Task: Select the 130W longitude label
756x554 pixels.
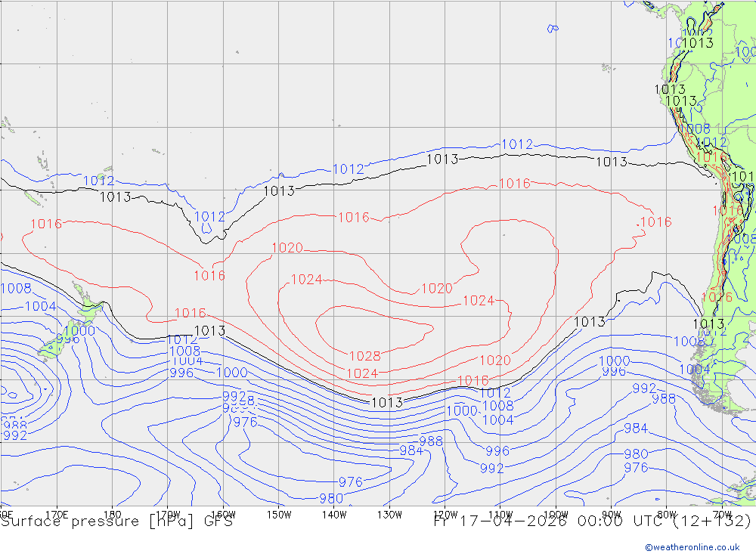Action: click(x=389, y=514)
